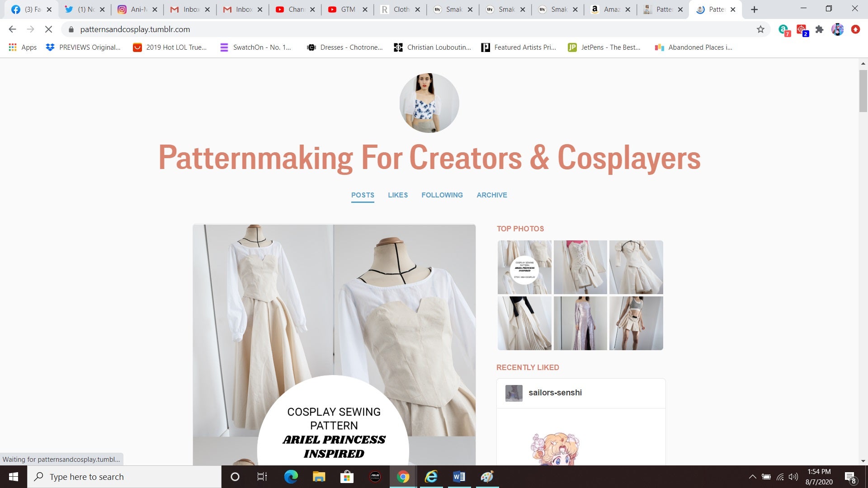Screen dimensions: 868x488
Task: Launch Internet Explorer from the taskbar
Action: click(432, 476)
